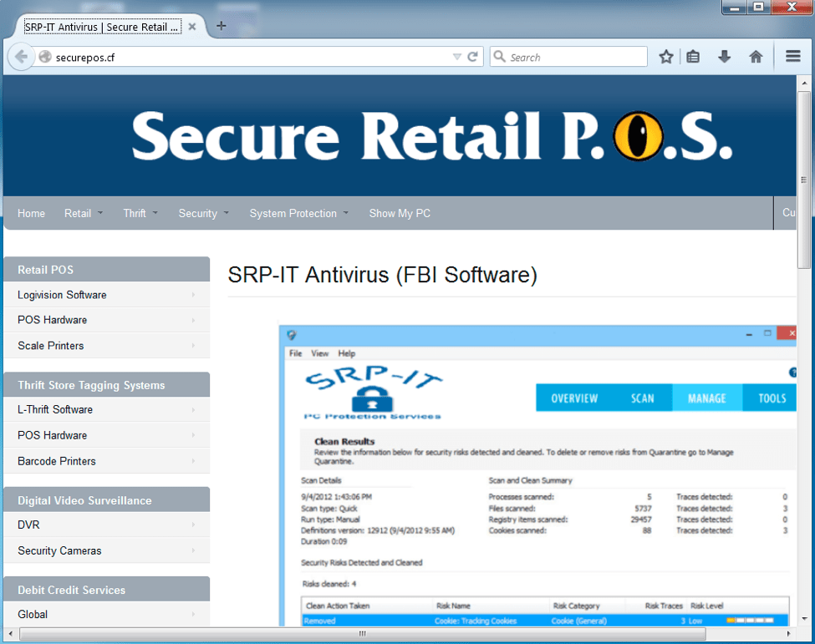Click the risk level bar for Tracking Cookies

(751, 621)
